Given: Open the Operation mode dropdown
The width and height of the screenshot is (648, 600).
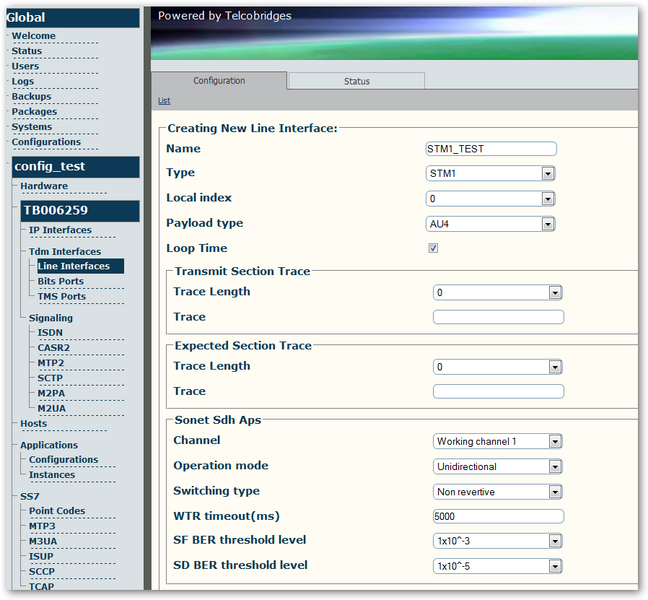Looking at the screenshot, I should tap(498, 467).
